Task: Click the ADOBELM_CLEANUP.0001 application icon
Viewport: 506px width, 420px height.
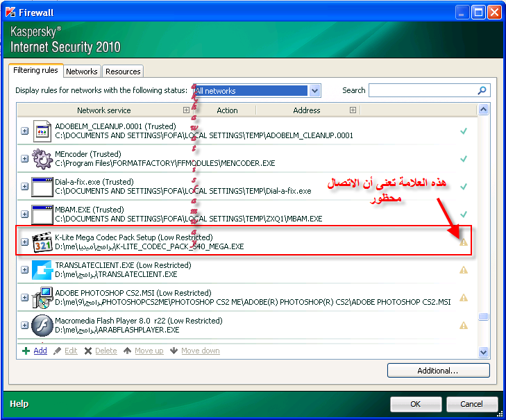Action: pyautogui.click(x=42, y=131)
